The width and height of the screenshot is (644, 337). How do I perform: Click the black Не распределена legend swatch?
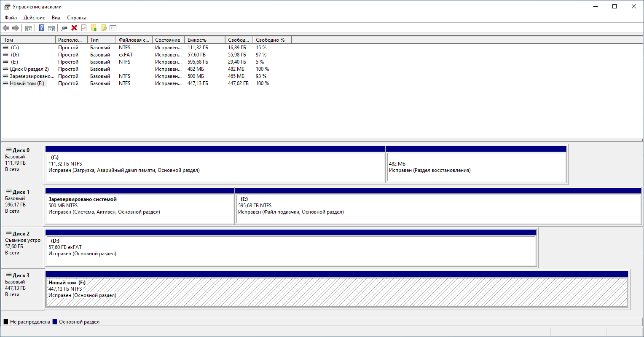(x=6, y=322)
